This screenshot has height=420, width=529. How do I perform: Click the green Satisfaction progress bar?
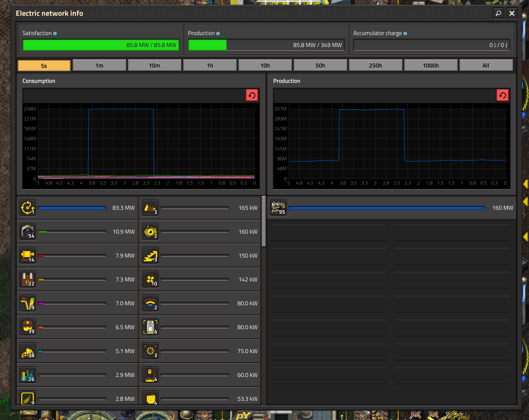point(101,45)
